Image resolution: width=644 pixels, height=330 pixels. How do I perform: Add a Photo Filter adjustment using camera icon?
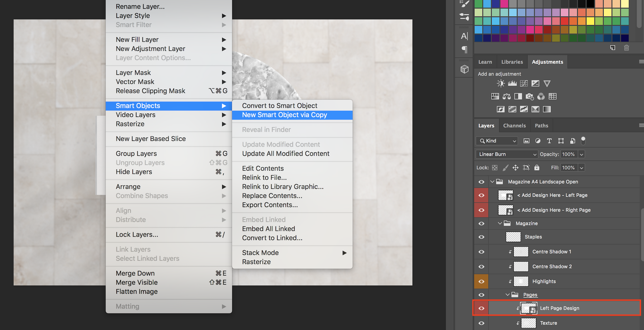530,96
